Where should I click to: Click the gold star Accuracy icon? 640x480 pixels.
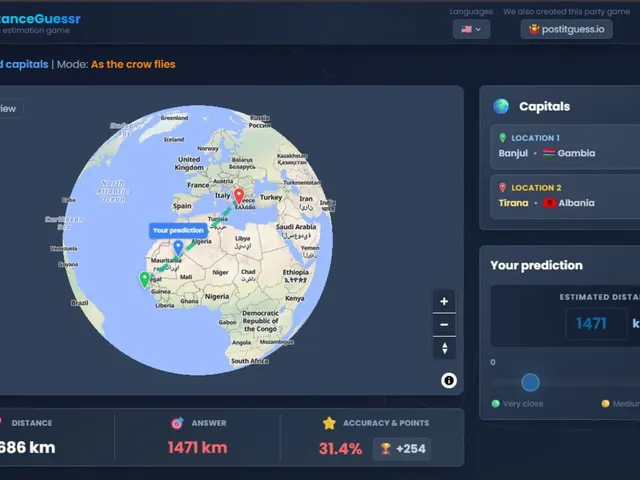[x=329, y=423]
